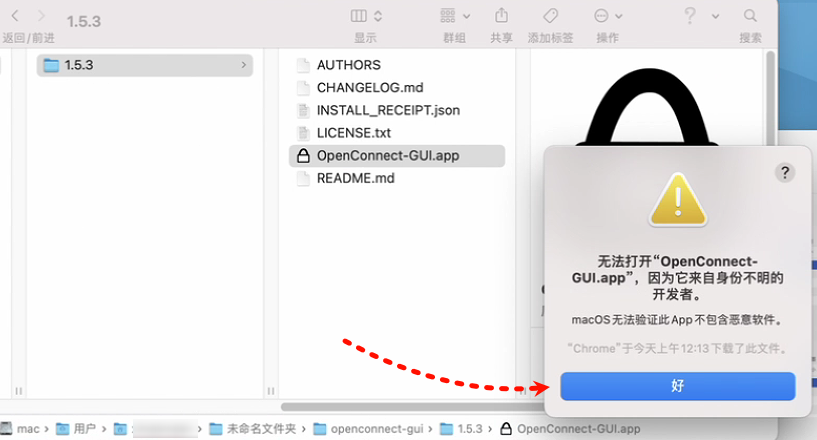This screenshot has height=440, width=817.
Task: Click the add tags icon
Action: [550, 16]
